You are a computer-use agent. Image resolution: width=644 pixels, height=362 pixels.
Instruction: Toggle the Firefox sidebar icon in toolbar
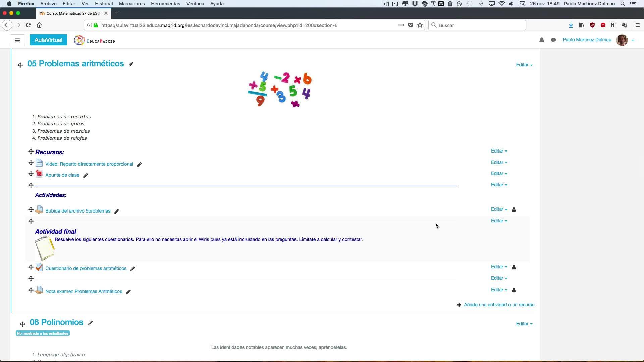click(613, 25)
